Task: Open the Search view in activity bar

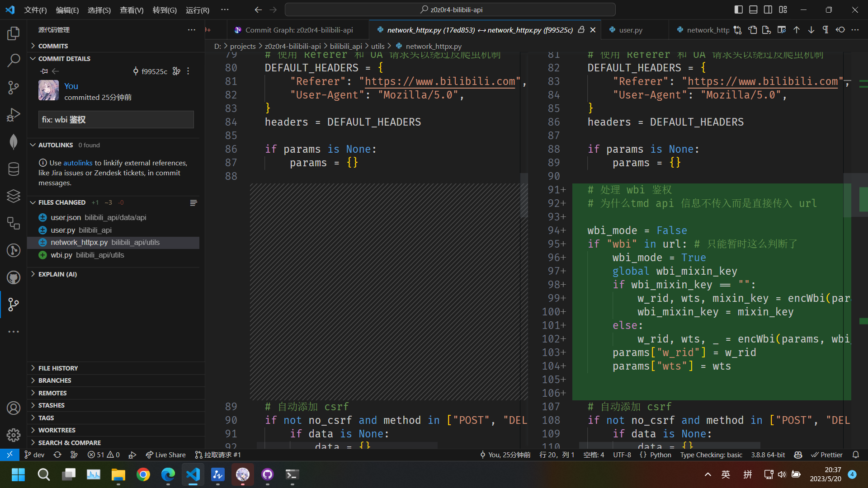Action: pos(14,60)
